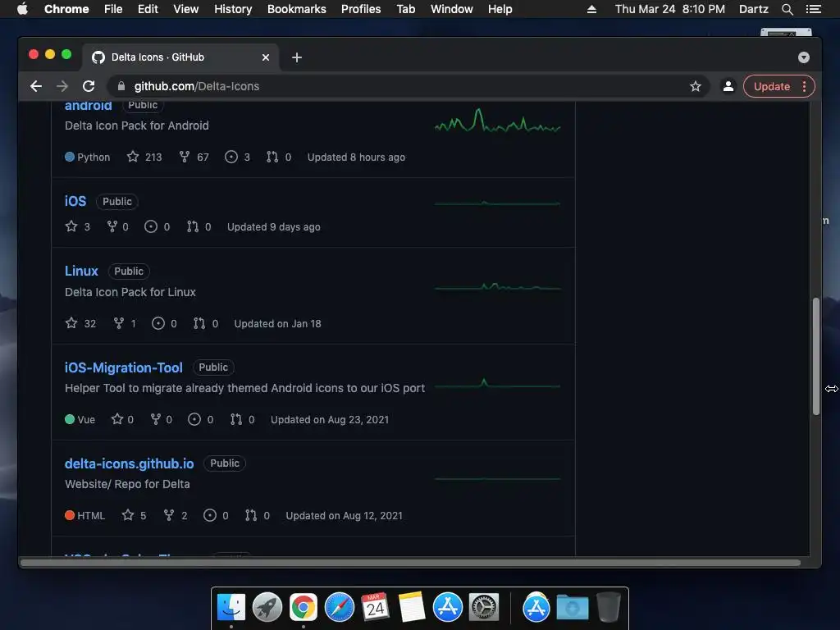The height and width of the screenshot is (630, 840).
Task: Open the History menu
Action: pos(233,9)
